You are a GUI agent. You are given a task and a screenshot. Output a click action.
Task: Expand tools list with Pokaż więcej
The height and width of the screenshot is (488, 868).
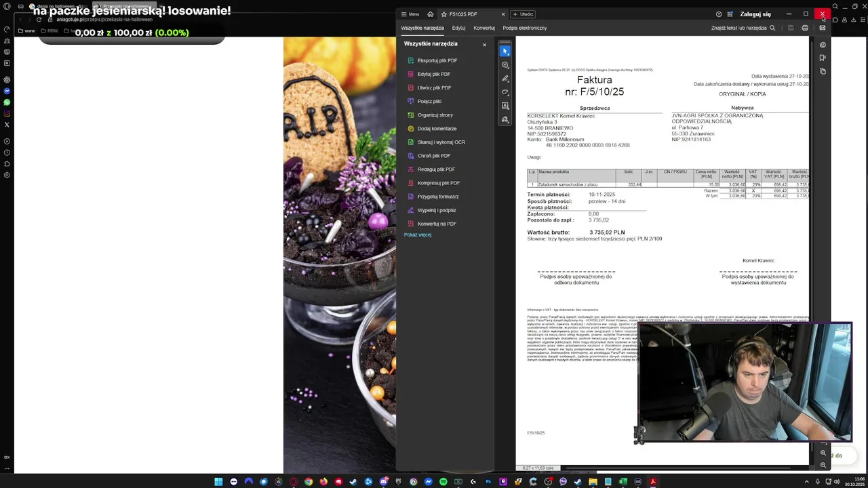418,235
